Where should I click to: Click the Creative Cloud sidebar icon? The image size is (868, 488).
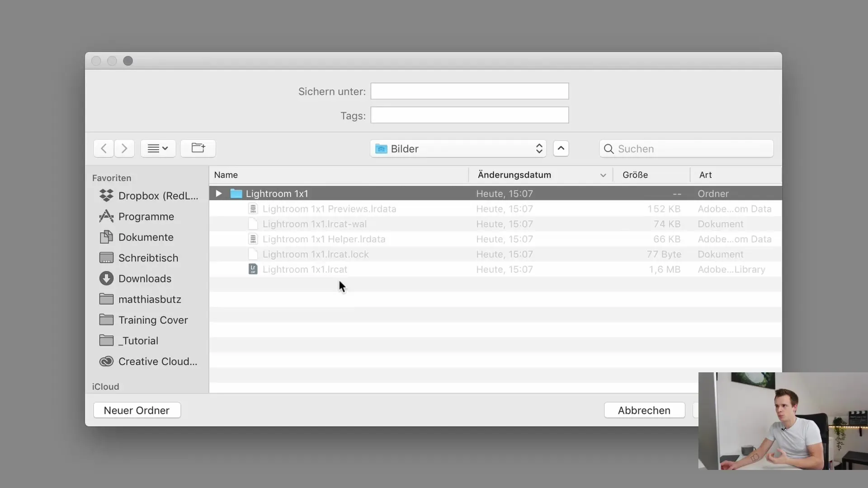coord(107,361)
